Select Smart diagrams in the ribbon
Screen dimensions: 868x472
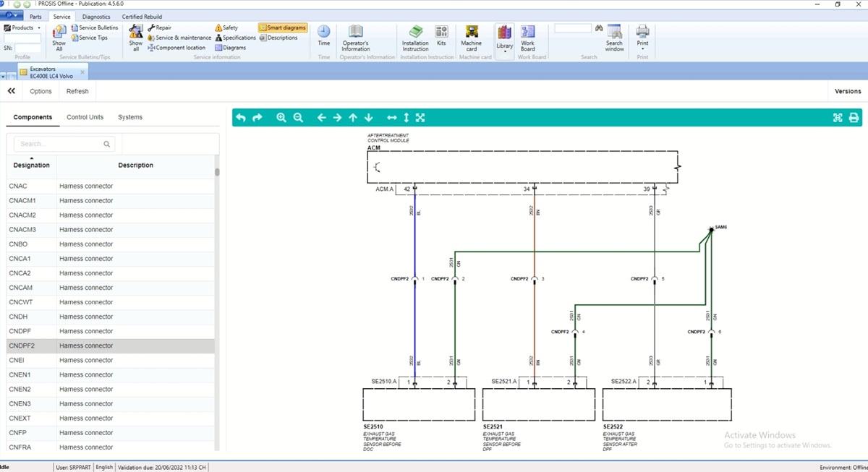[283, 27]
